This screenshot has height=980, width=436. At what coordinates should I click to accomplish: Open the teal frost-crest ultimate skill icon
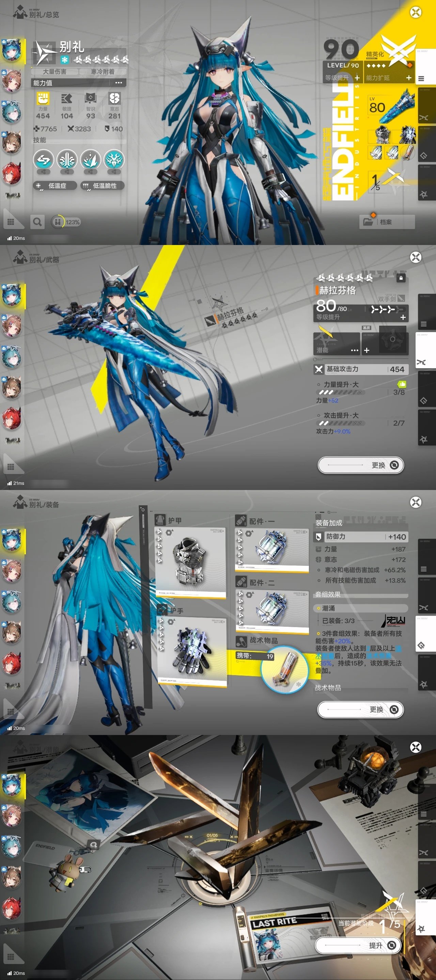pos(114,159)
